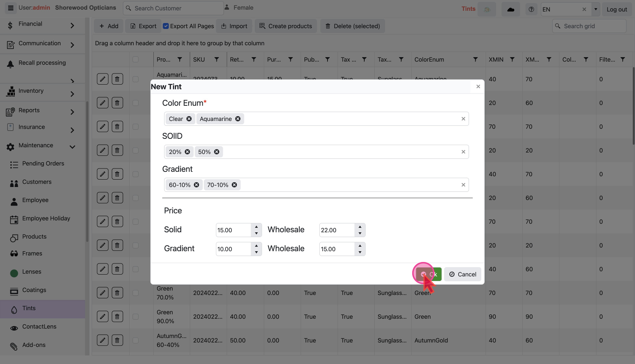Open the language dropdown arrow
635x364 pixels.
pos(596,9)
